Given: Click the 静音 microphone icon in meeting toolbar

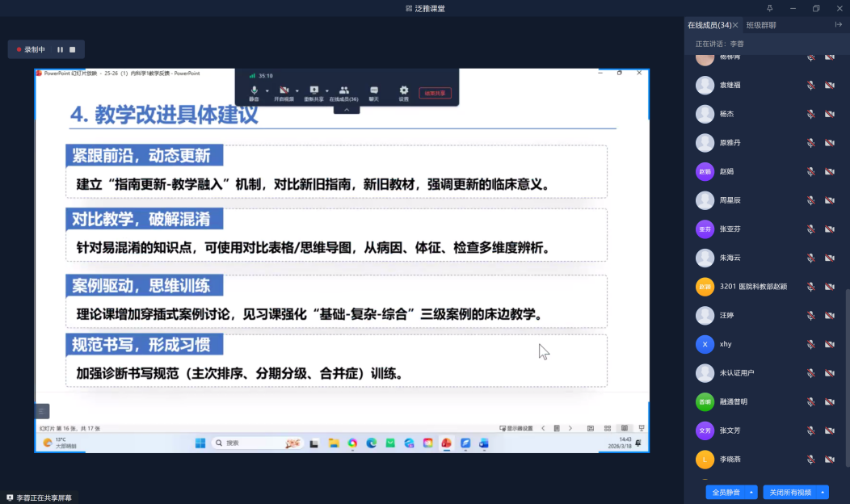Looking at the screenshot, I should [254, 90].
